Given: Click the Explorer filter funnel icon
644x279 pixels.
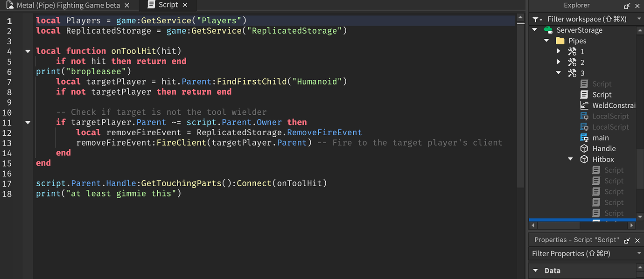Looking at the screenshot, I should 535,19.
